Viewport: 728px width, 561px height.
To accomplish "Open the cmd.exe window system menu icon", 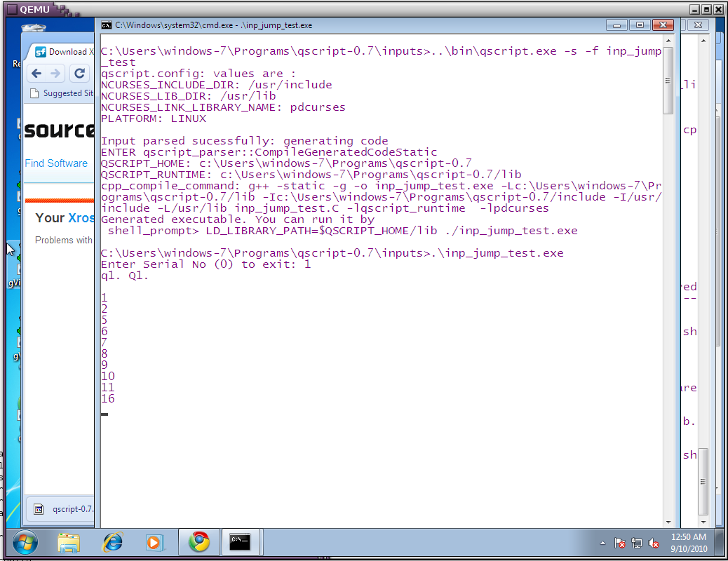I will click(x=107, y=25).
